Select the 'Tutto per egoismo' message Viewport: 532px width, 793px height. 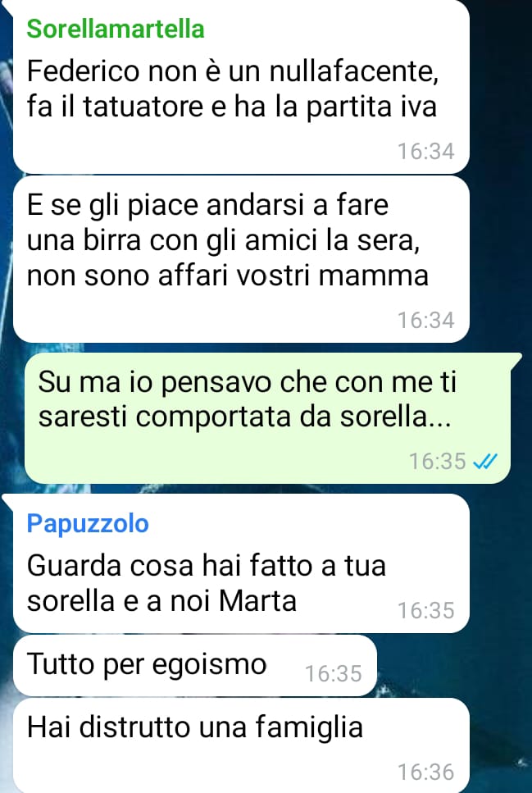(x=195, y=666)
